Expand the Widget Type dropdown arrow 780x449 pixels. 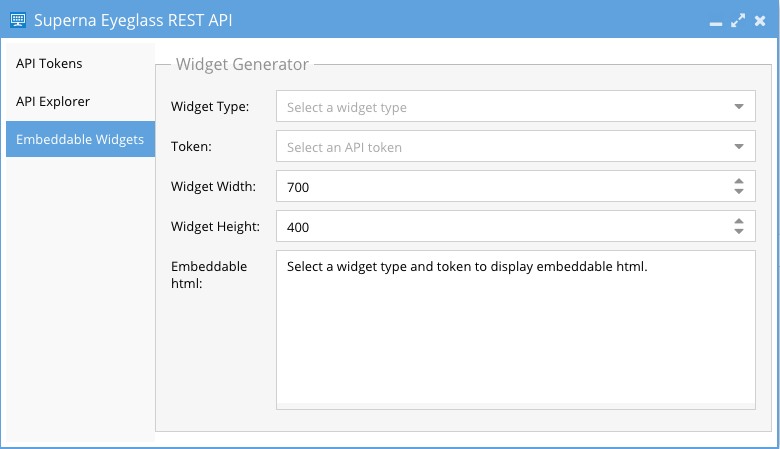point(738,107)
